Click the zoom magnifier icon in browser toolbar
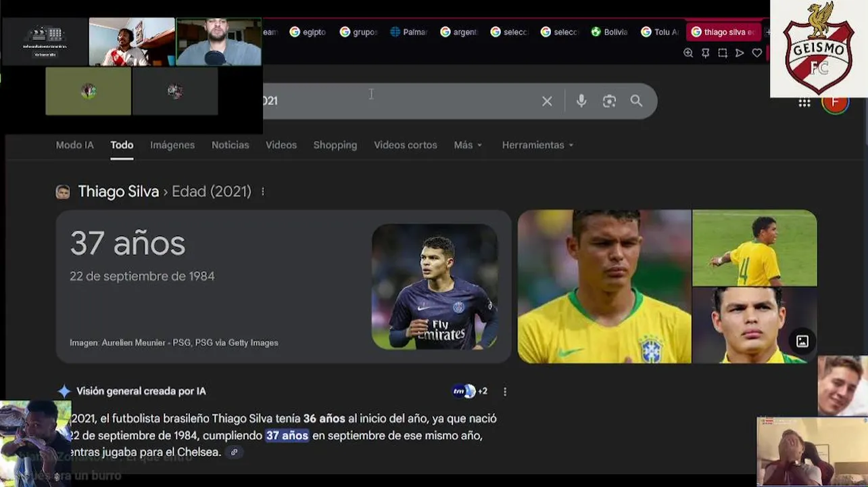 pos(688,53)
